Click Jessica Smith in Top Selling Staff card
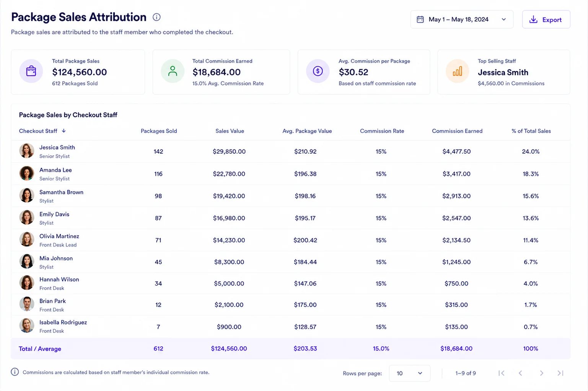This screenshot has height=391, width=588. pyautogui.click(x=503, y=73)
